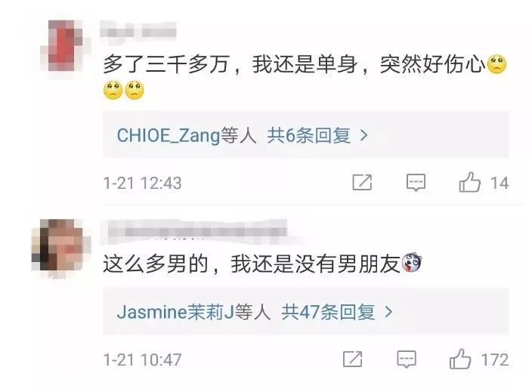Screen dimensions: 532x392
Task: Tap the share icon on the 12:43 comment
Action: [x=362, y=183]
